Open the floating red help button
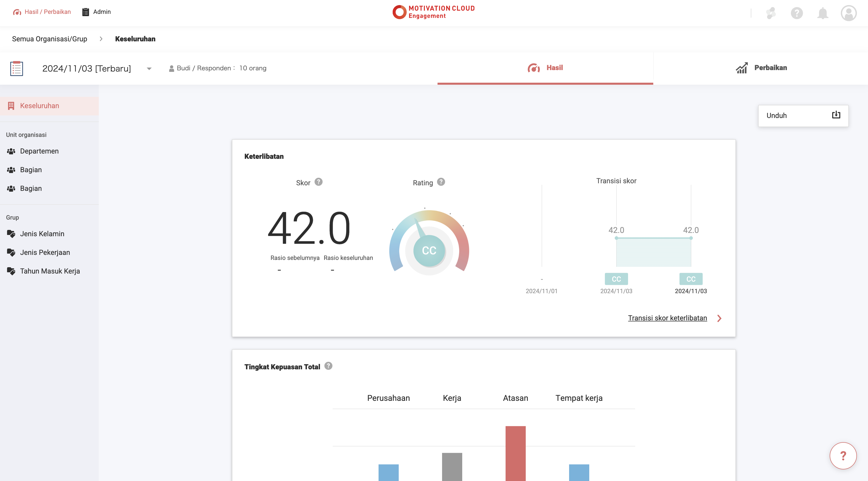The height and width of the screenshot is (481, 868). point(843,456)
